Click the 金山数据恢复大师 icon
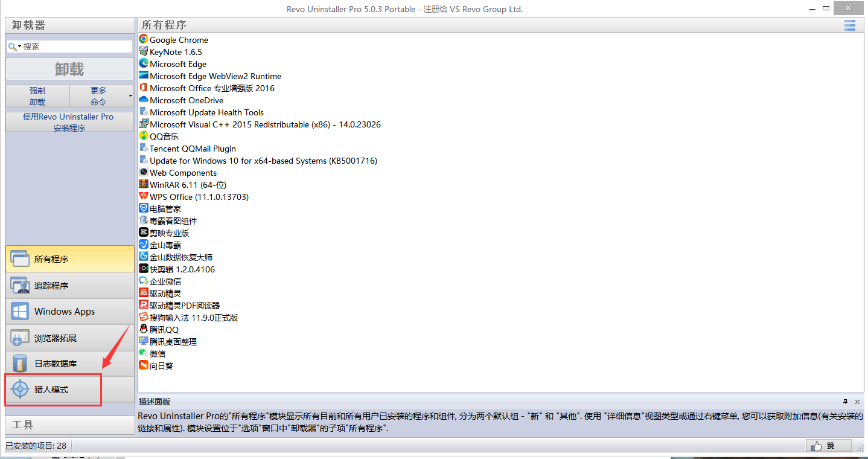Screen dimensions: 868x459 144,257
